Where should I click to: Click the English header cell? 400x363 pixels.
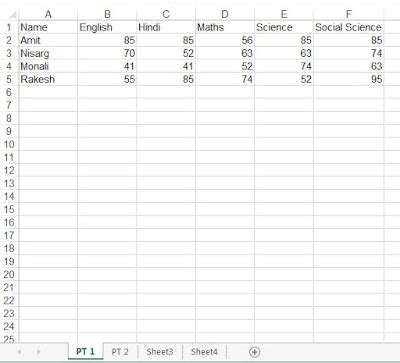107,27
